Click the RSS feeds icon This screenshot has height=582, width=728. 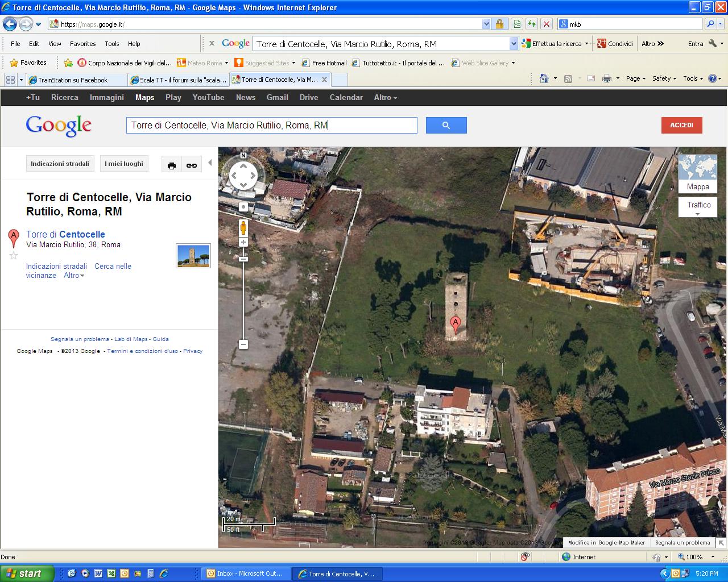[568, 78]
